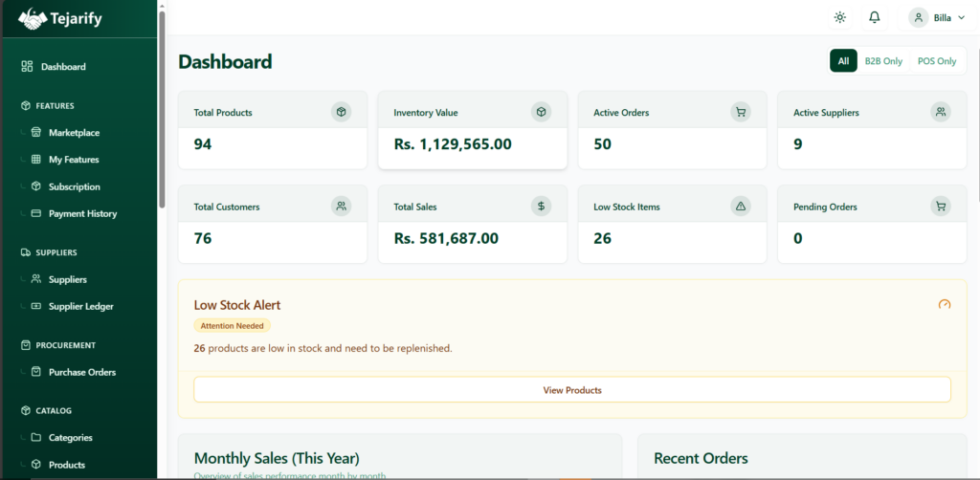The height and width of the screenshot is (480, 980).
Task: Open the notifications bell icon
Action: click(x=874, y=17)
